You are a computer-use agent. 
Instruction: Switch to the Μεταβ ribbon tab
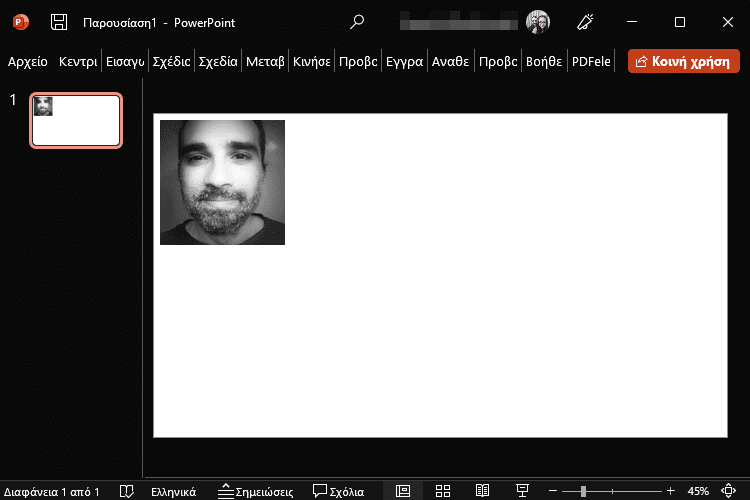coord(265,62)
